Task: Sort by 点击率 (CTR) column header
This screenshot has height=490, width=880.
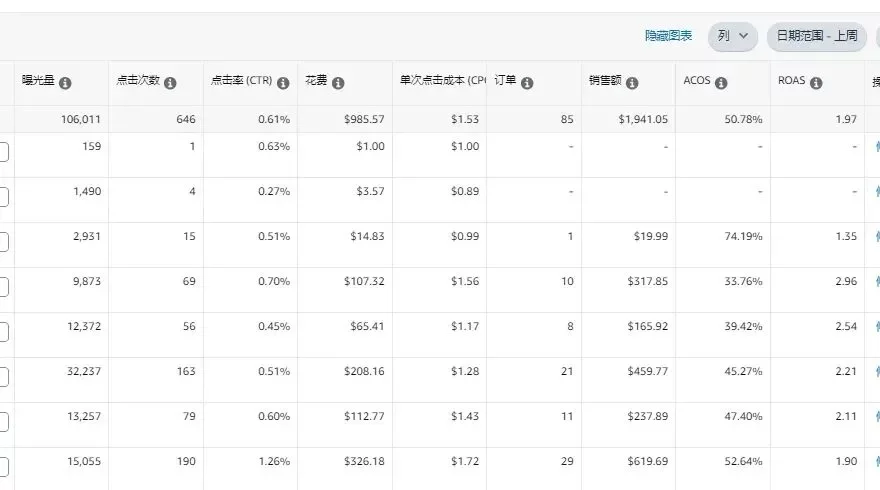Action: (241, 80)
